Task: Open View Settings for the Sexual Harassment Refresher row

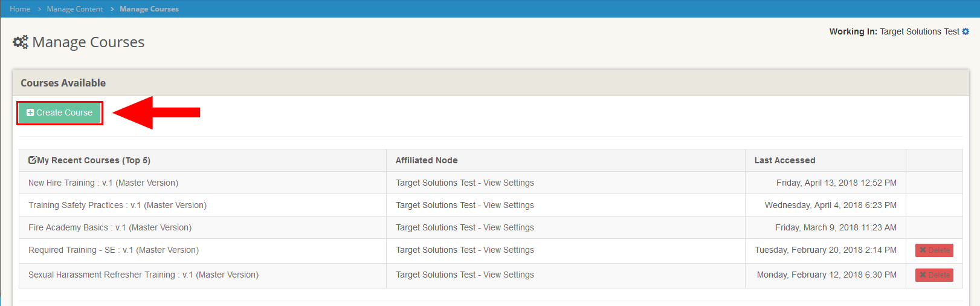Action: [508, 275]
